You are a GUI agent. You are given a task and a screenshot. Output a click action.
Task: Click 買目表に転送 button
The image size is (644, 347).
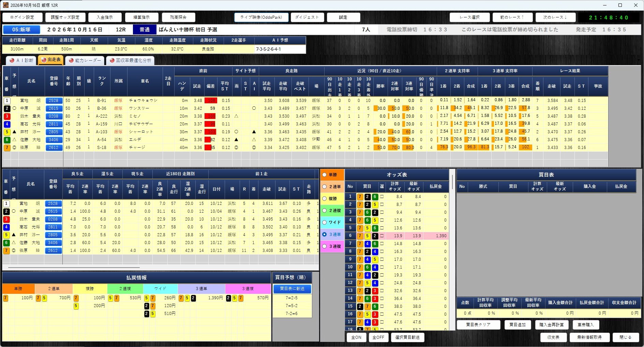(292, 289)
